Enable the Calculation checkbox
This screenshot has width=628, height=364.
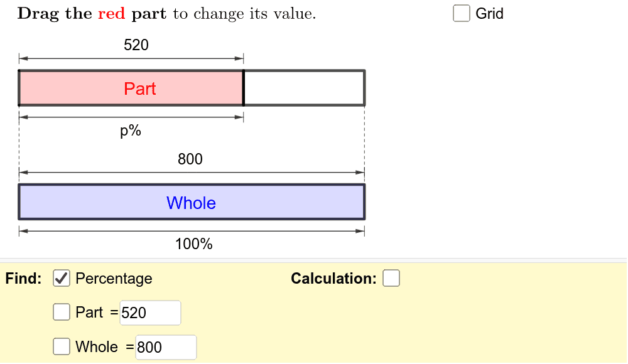pyautogui.click(x=391, y=278)
